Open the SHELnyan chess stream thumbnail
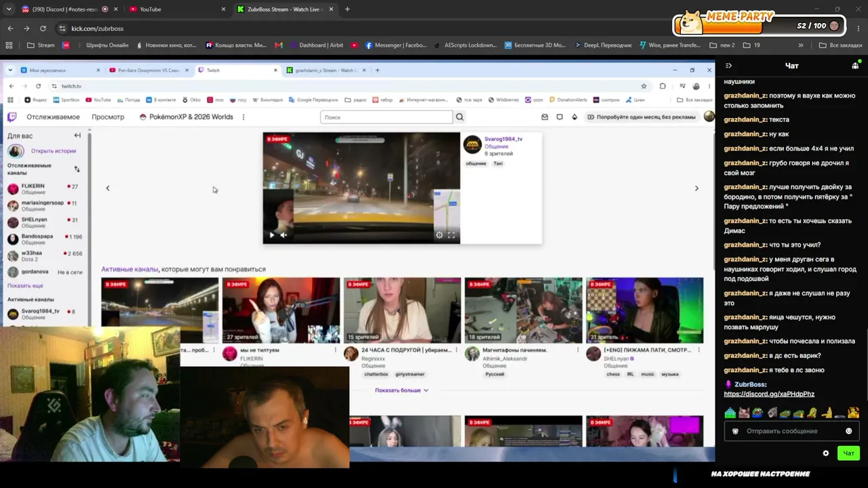This screenshot has width=868, height=488. click(644, 310)
